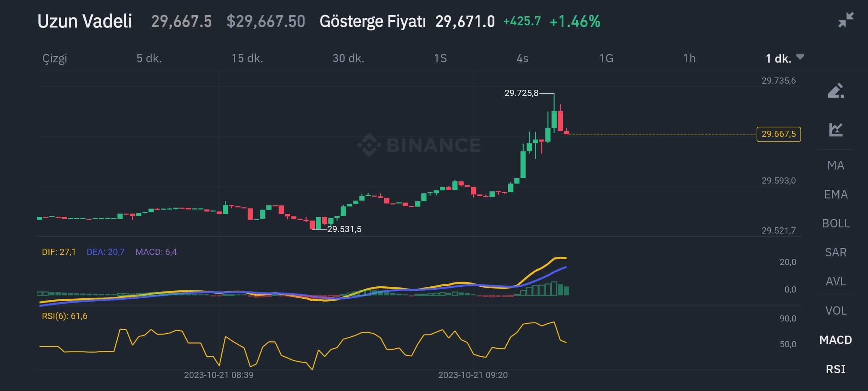The image size is (868, 391).
Task: Toggle the SAR indicator
Action: click(x=835, y=252)
